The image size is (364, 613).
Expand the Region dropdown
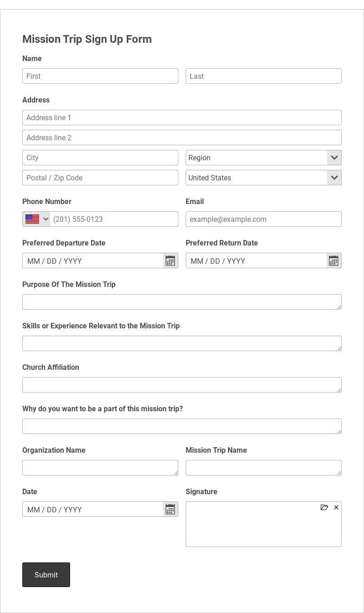pyautogui.click(x=263, y=158)
